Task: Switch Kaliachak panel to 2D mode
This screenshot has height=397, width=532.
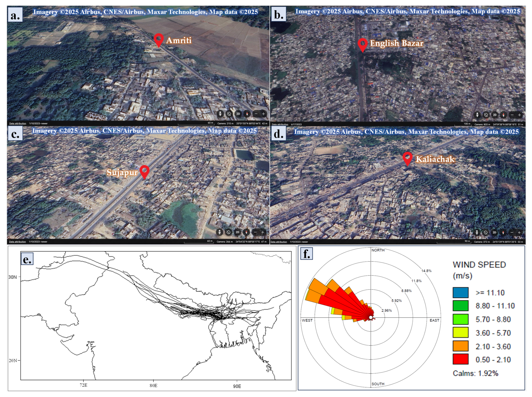Action: point(494,232)
